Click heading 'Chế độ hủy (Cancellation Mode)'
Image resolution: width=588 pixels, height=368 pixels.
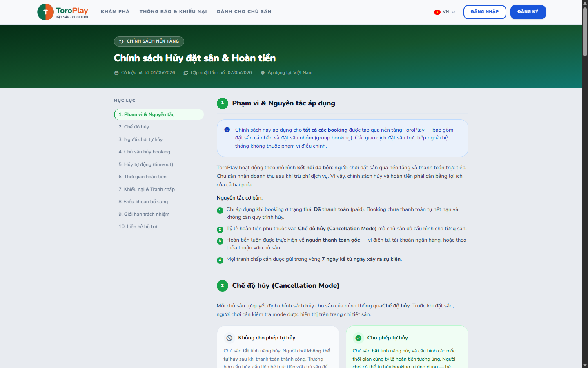286,285
